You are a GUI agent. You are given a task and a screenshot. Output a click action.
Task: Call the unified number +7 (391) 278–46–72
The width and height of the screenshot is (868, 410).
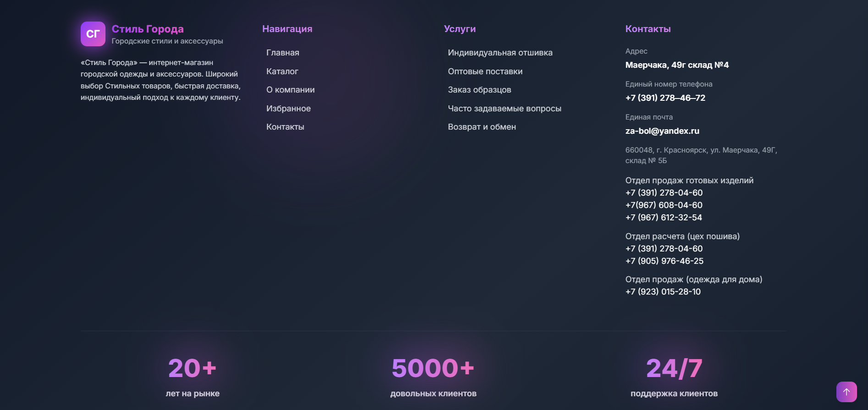(665, 98)
